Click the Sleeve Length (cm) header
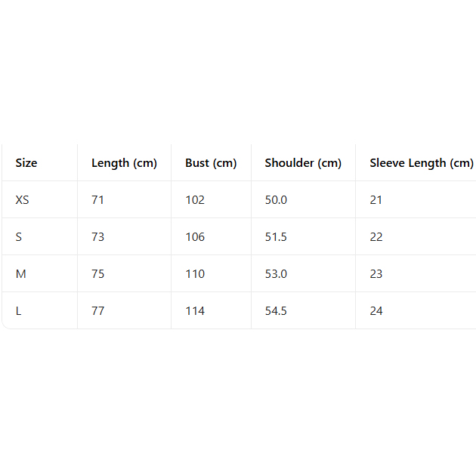 point(421,163)
